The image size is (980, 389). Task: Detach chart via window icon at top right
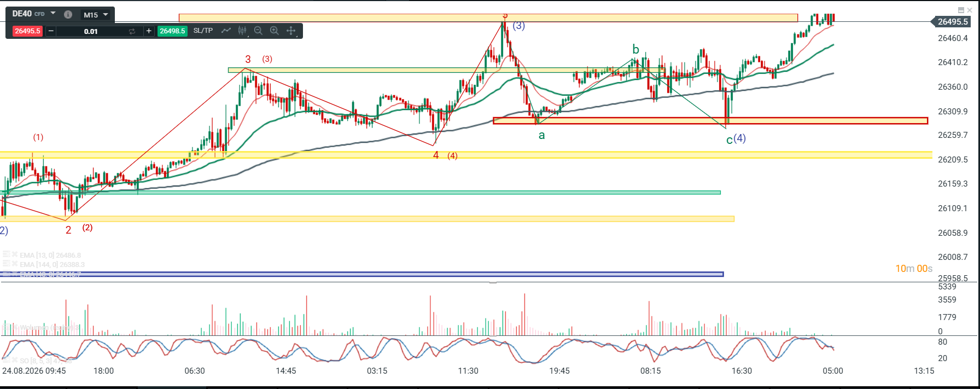point(961,10)
